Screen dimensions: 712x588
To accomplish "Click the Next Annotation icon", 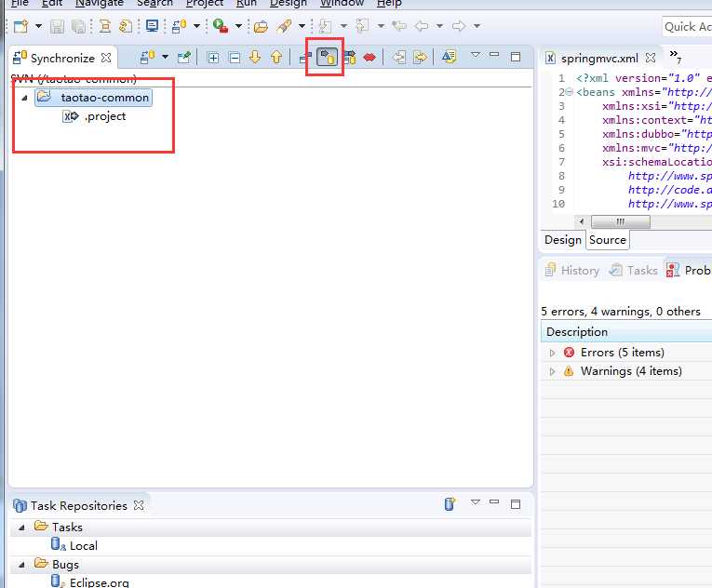I will (326, 26).
